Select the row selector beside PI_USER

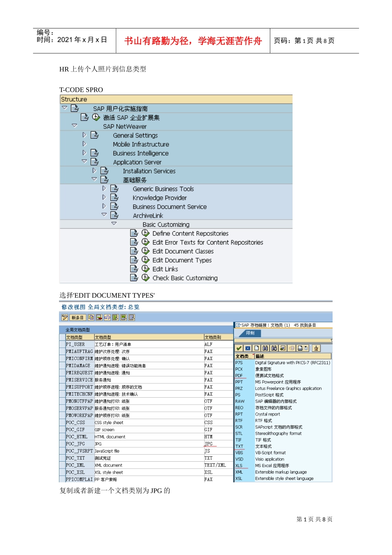(x=62, y=344)
